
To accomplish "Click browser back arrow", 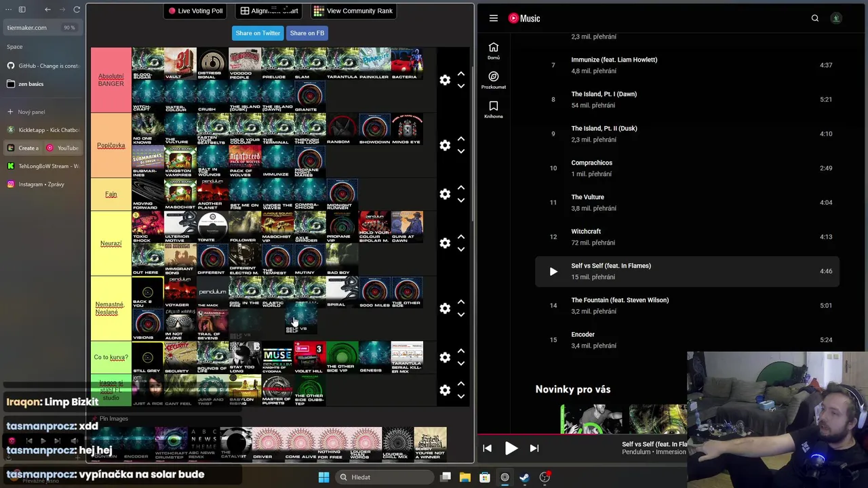I will (x=47, y=9).
